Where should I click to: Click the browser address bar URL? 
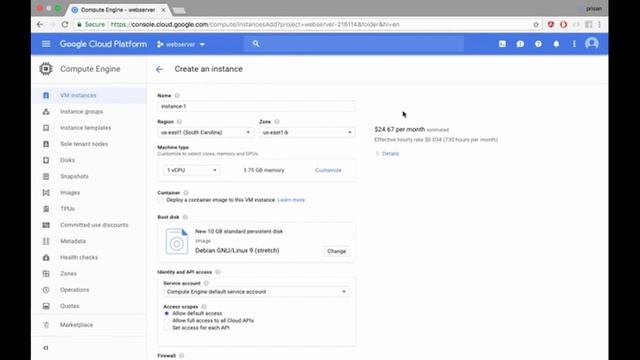(255, 24)
